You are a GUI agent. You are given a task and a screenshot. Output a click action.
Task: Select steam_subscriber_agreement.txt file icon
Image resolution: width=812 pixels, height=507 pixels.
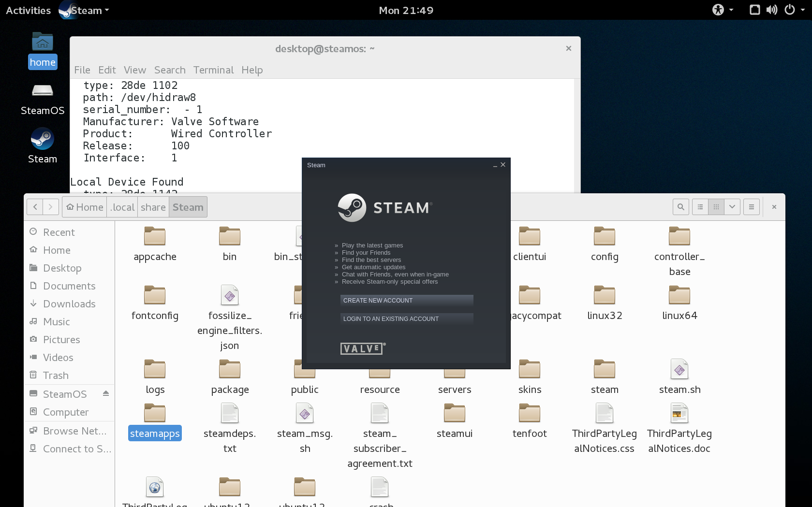[x=380, y=413]
